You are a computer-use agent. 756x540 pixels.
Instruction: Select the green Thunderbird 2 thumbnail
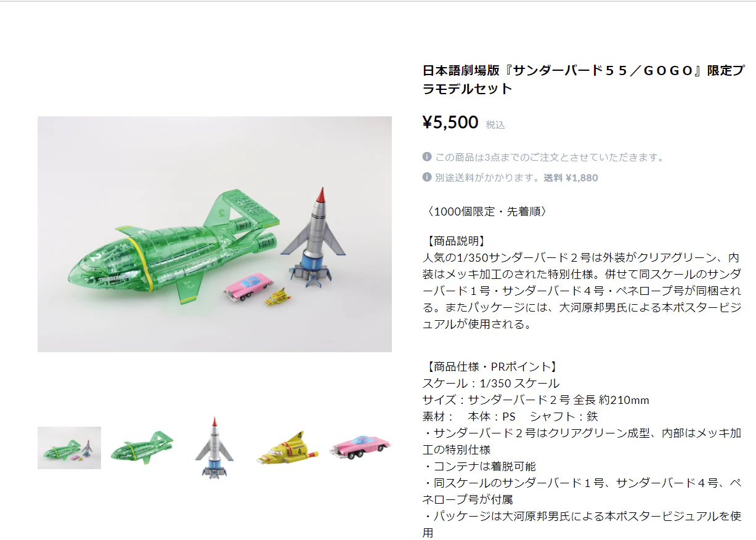click(x=142, y=448)
